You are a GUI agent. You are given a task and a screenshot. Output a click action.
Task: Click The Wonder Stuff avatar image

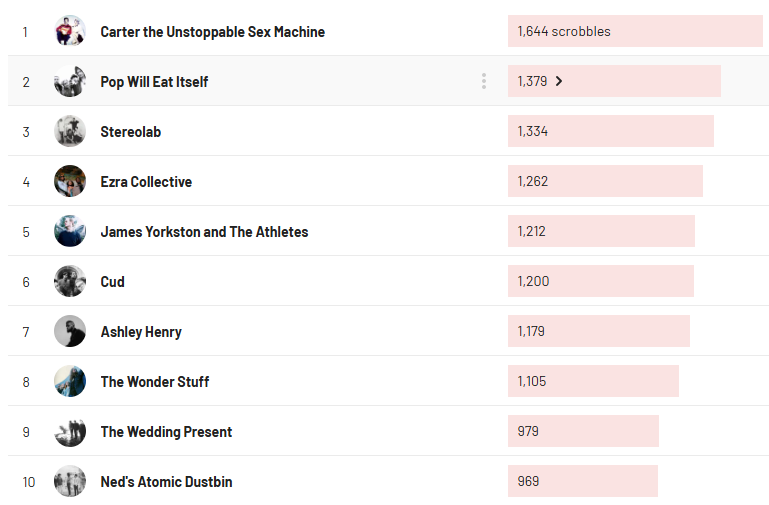(70, 381)
